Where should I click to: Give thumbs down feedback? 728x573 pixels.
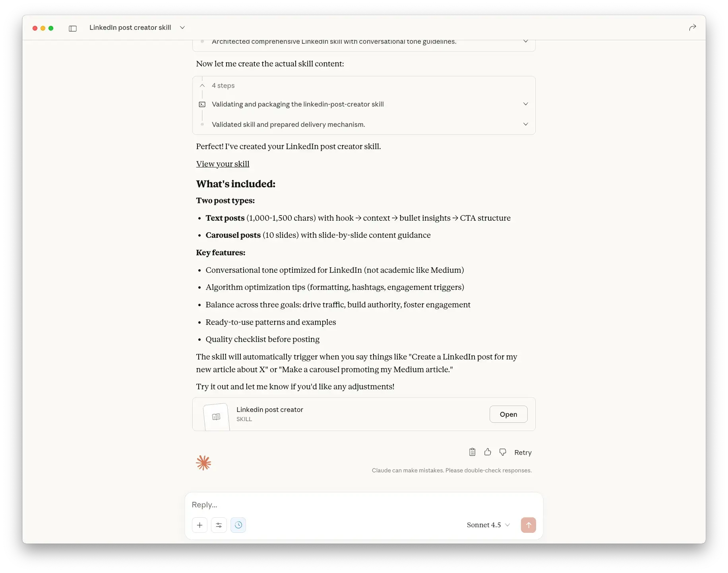(x=503, y=452)
